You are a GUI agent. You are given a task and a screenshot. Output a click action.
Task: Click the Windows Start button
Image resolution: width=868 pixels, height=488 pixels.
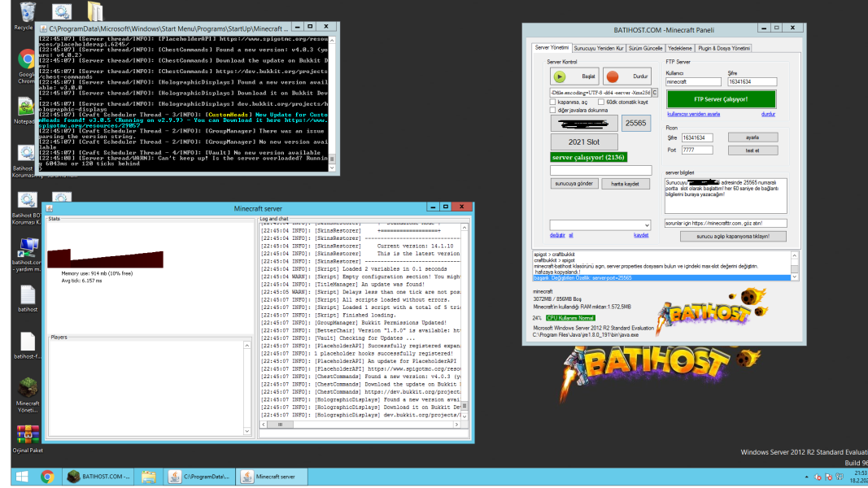tap(22, 477)
